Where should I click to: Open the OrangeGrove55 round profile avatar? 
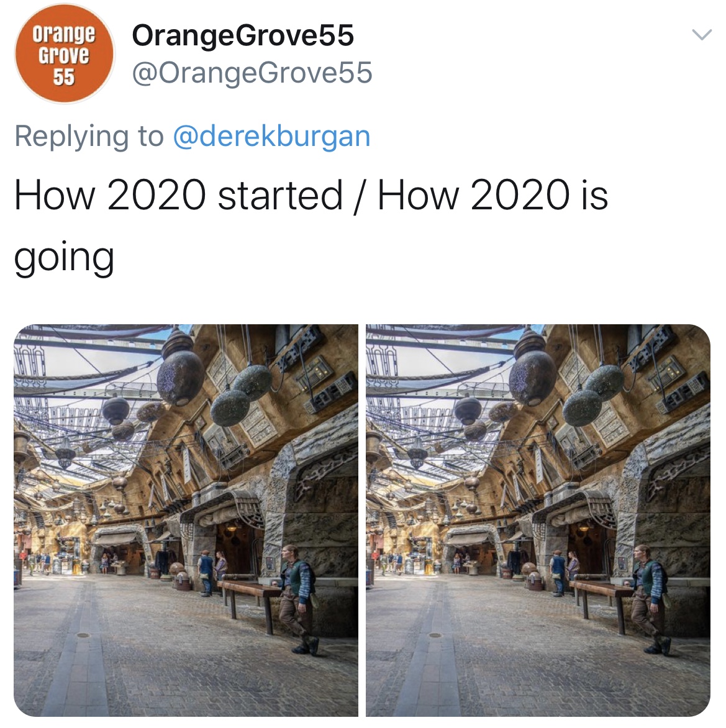tap(64, 53)
